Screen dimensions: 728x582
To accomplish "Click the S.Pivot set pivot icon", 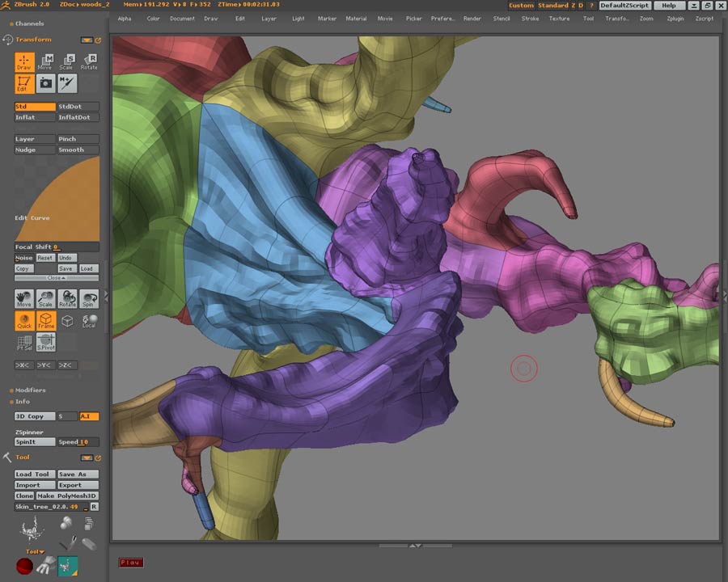I will point(46,342).
